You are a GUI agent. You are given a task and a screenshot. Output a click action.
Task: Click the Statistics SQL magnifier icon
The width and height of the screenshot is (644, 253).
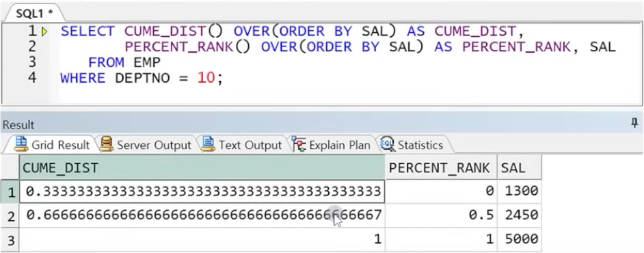pyautogui.click(x=387, y=144)
